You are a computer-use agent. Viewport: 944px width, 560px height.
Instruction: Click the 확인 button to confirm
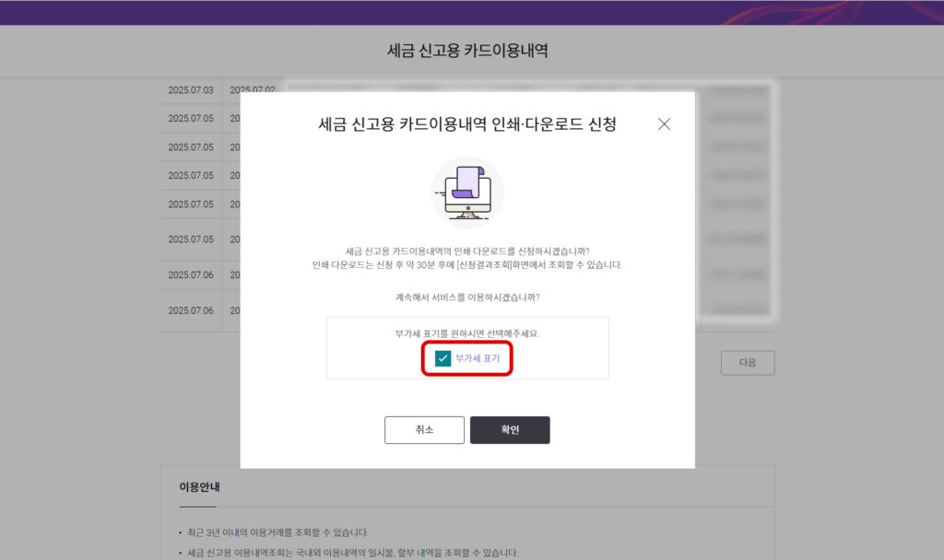click(x=510, y=429)
